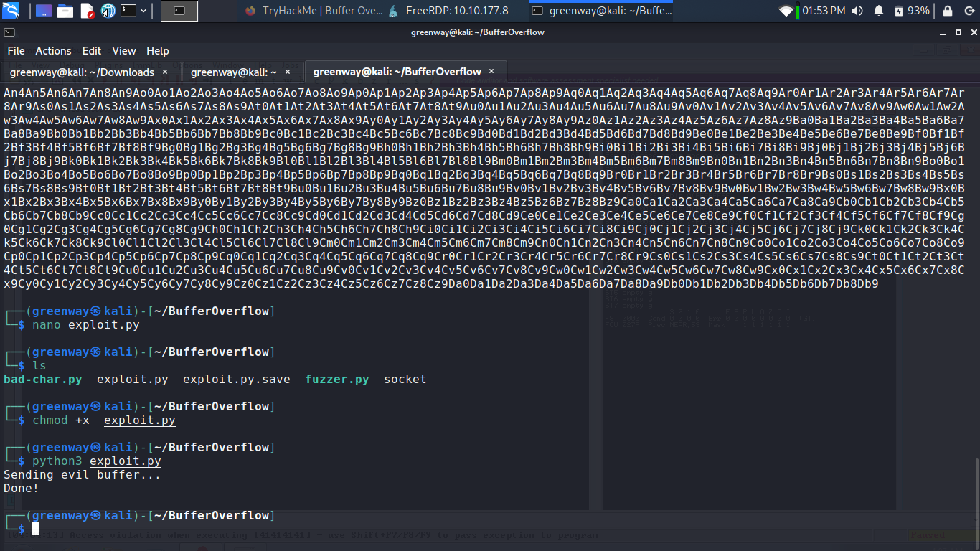Switch to the TryHackMe Firefox window

click(314, 11)
